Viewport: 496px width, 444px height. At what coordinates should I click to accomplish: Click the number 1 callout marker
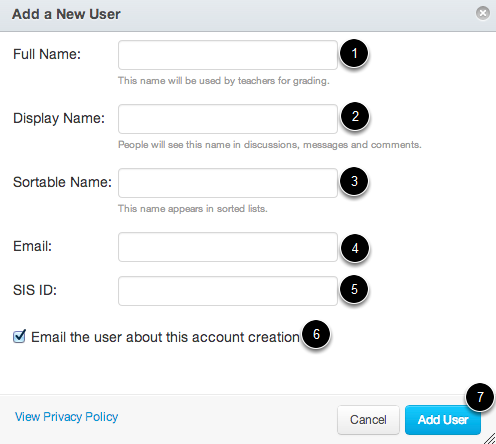coord(354,53)
